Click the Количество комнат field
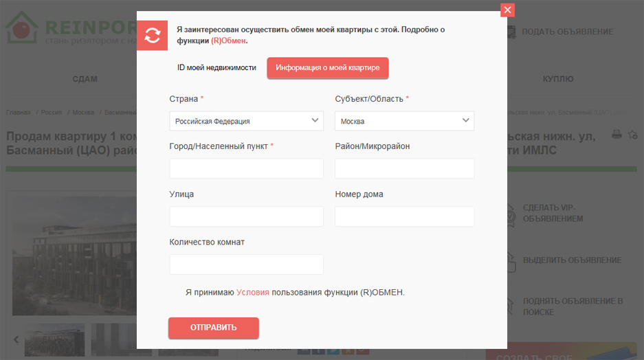This screenshot has height=360, width=644. [246, 265]
